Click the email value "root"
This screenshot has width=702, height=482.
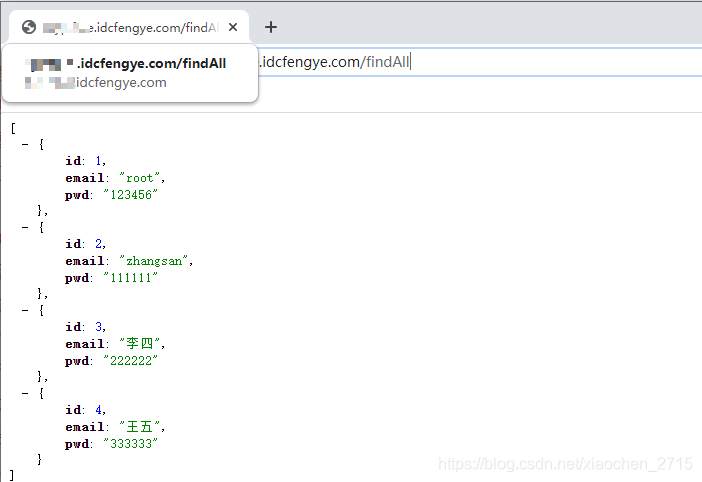pos(140,178)
